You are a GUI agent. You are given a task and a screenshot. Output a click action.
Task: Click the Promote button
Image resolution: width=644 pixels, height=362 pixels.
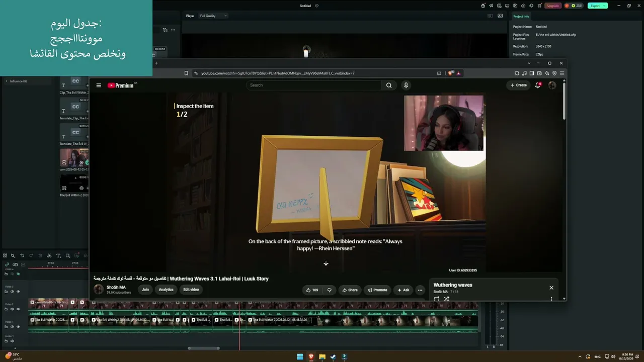[x=377, y=290]
